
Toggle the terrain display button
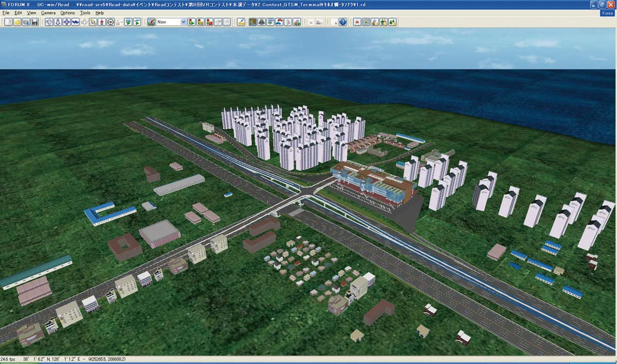click(x=253, y=22)
